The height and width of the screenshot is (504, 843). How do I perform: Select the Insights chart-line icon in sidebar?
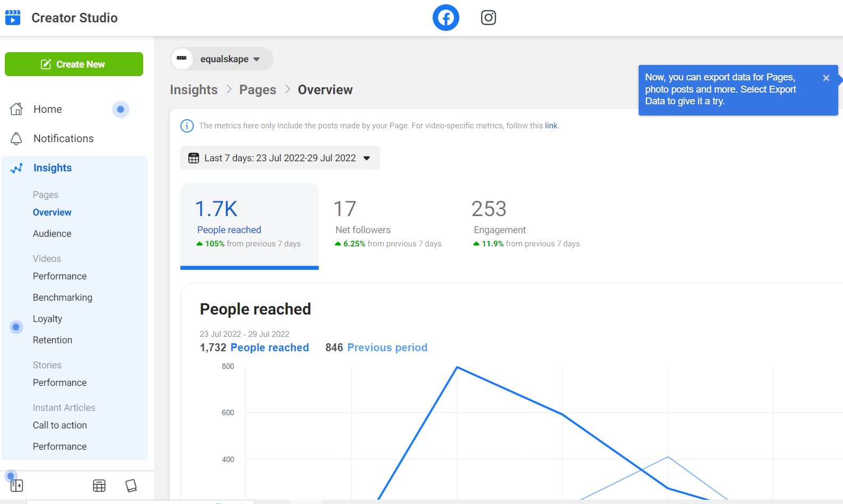click(x=16, y=168)
